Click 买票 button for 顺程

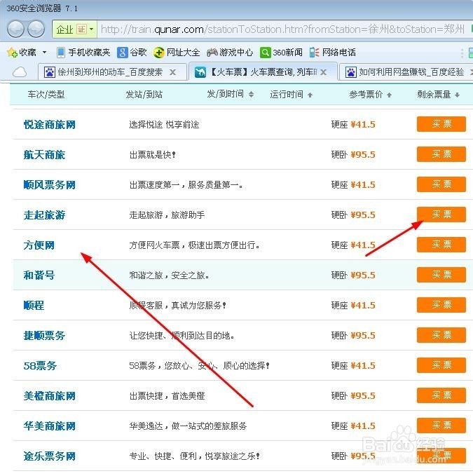pyautogui.click(x=441, y=305)
